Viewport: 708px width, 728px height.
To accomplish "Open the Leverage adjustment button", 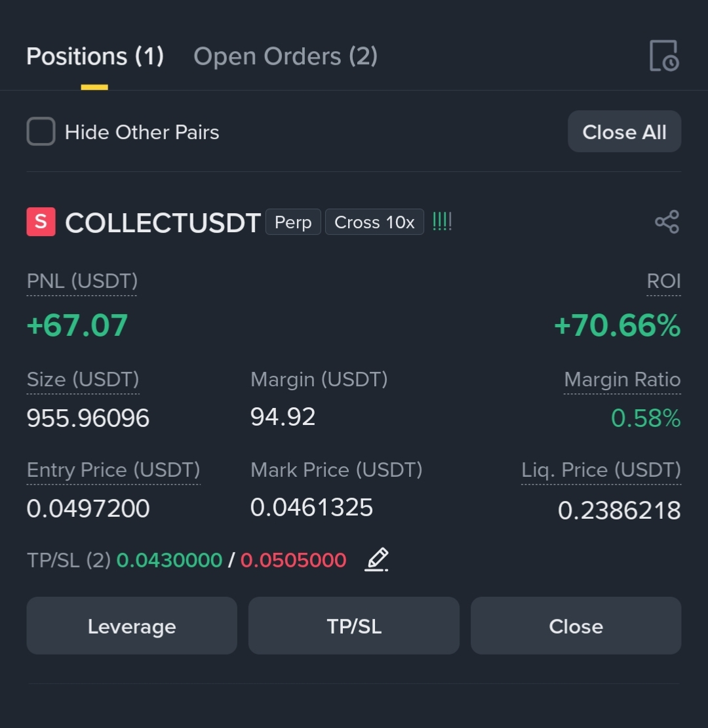I will pos(132,626).
